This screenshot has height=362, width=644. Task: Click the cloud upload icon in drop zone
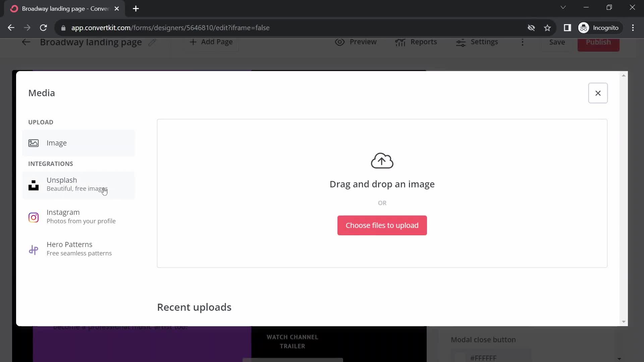382,161
